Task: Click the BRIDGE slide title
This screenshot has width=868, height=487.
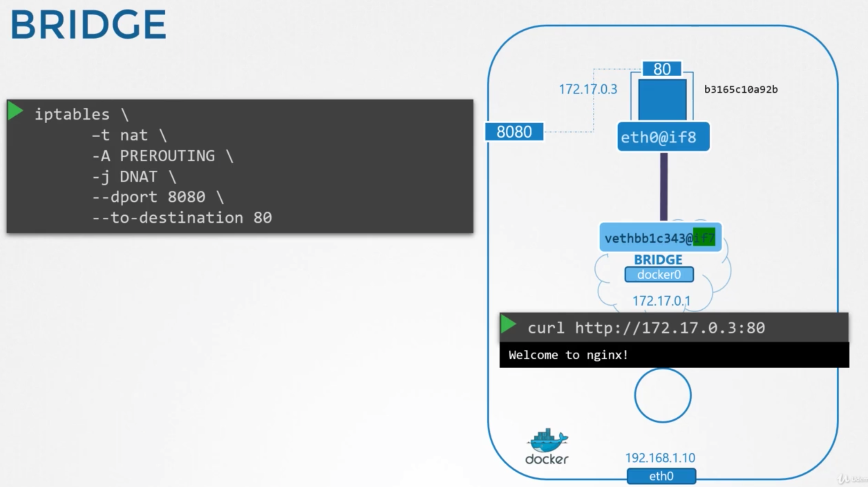Action: pyautogui.click(x=88, y=24)
